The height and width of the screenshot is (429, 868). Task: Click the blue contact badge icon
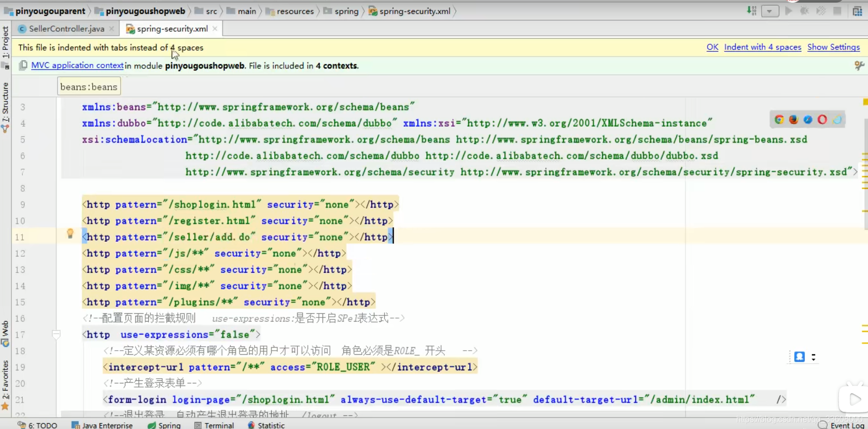point(800,357)
